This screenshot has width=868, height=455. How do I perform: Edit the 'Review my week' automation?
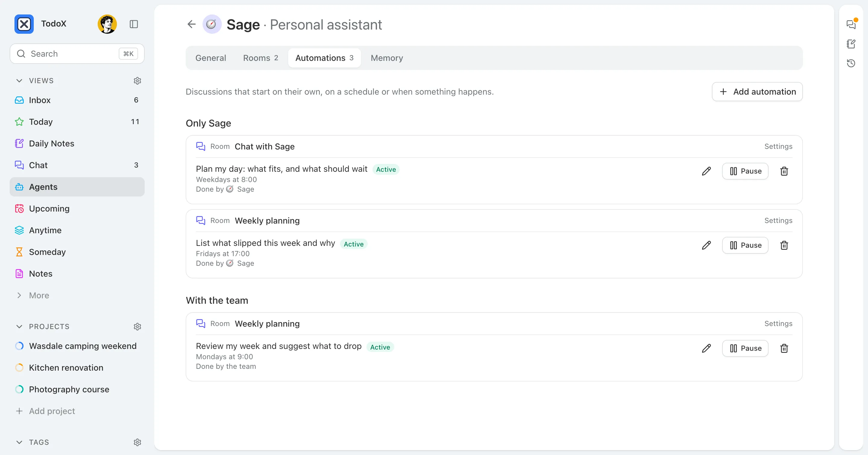point(706,348)
